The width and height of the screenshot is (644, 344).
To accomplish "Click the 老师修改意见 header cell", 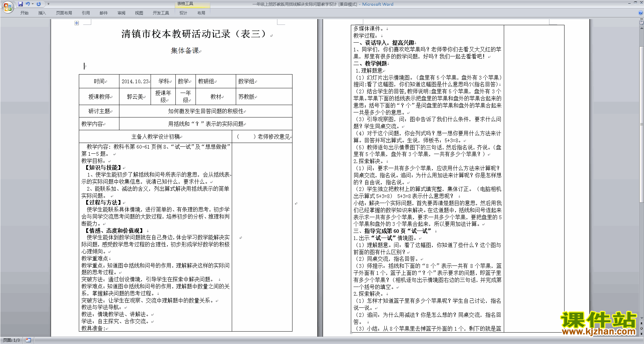I will pos(262,137).
